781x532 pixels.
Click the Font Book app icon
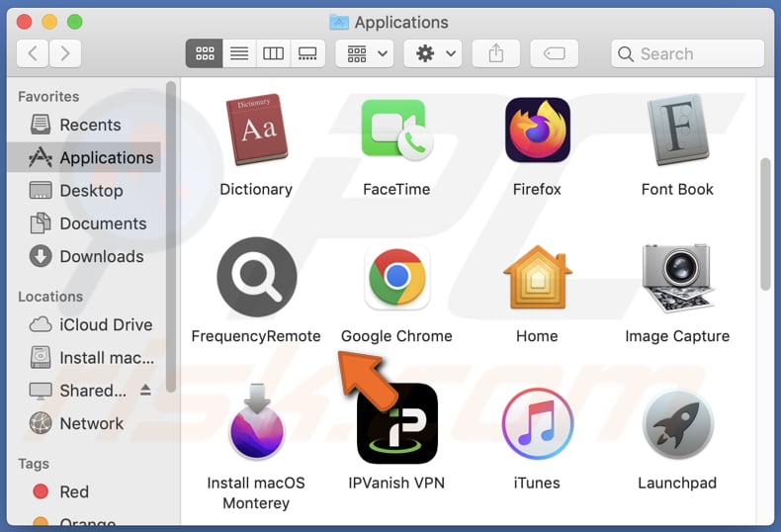point(677,130)
